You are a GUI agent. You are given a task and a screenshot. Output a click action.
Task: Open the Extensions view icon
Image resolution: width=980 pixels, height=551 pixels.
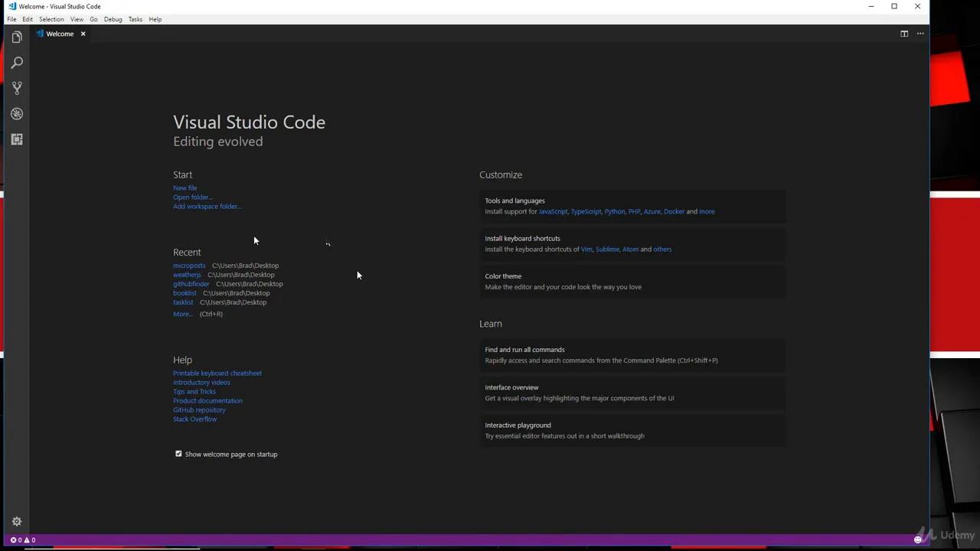click(x=17, y=139)
